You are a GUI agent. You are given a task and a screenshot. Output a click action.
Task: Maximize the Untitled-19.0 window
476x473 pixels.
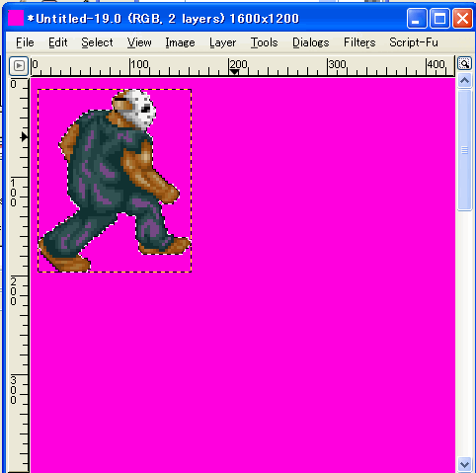click(439, 18)
